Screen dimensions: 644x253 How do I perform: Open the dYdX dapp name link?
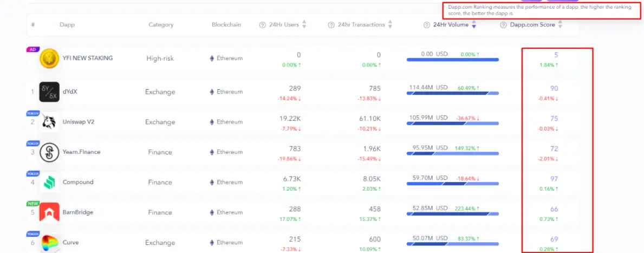pos(70,92)
